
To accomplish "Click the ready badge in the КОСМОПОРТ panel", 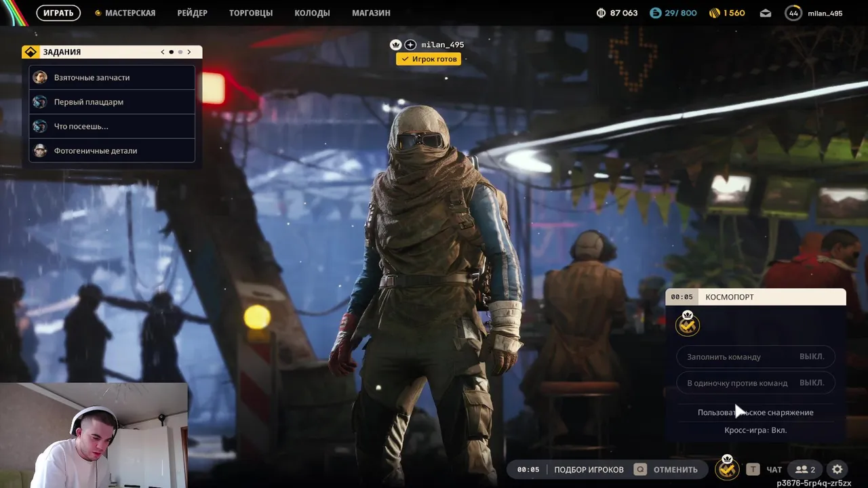I will pyautogui.click(x=688, y=324).
